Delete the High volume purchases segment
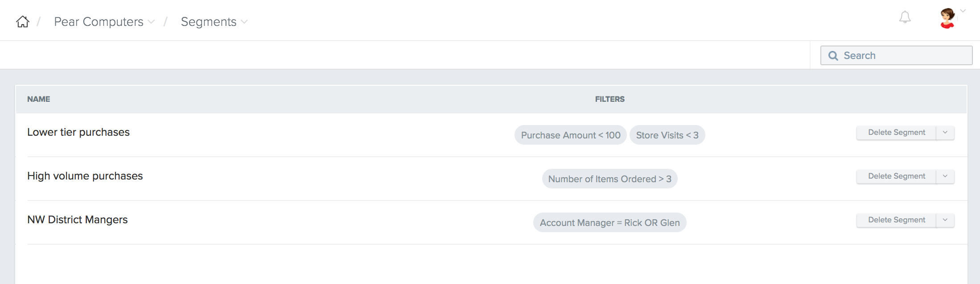 pos(896,176)
